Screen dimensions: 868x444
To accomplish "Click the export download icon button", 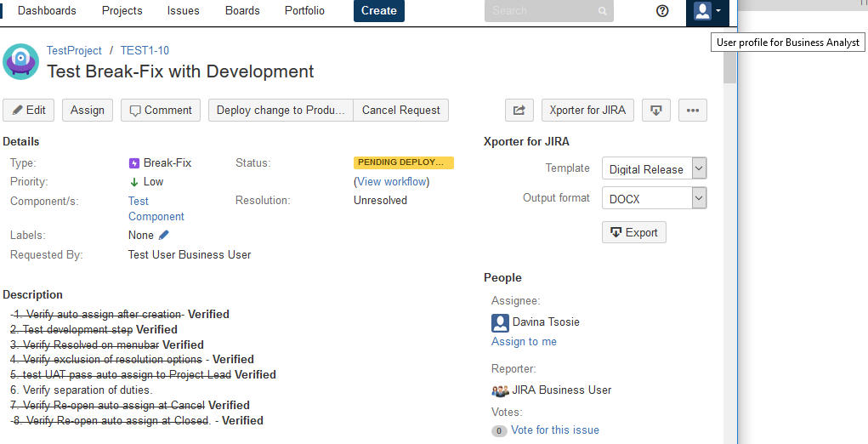I will [x=656, y=111].
